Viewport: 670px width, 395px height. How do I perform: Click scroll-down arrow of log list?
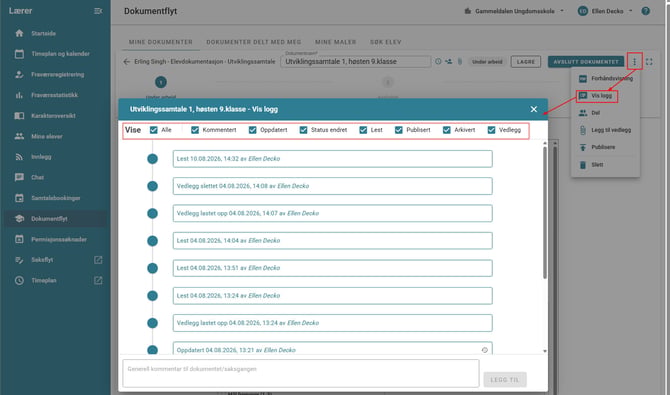pyautogui.click(x=545, y=351)
